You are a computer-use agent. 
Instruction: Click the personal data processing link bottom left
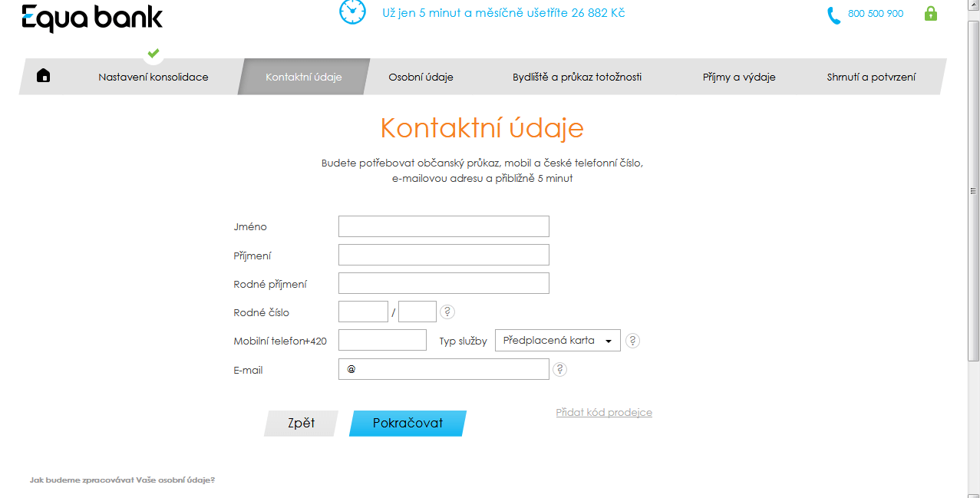(x=121, y=479)
